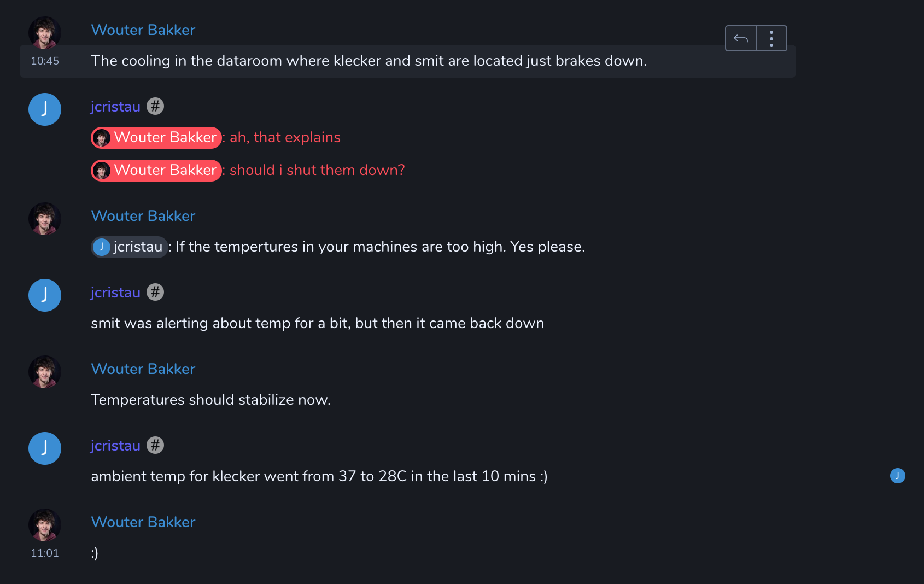Click the 11:01 timestamp

coord(45,553)
